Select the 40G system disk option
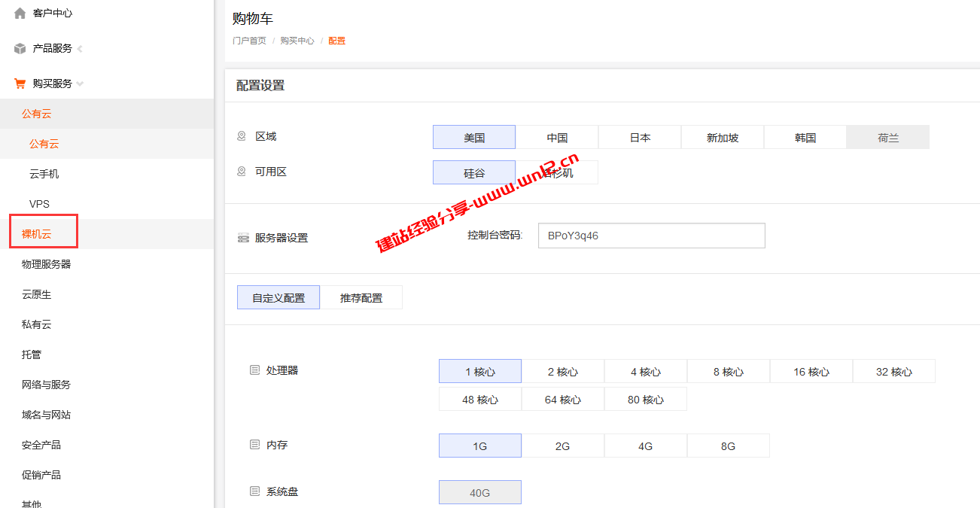 (479, 491)
